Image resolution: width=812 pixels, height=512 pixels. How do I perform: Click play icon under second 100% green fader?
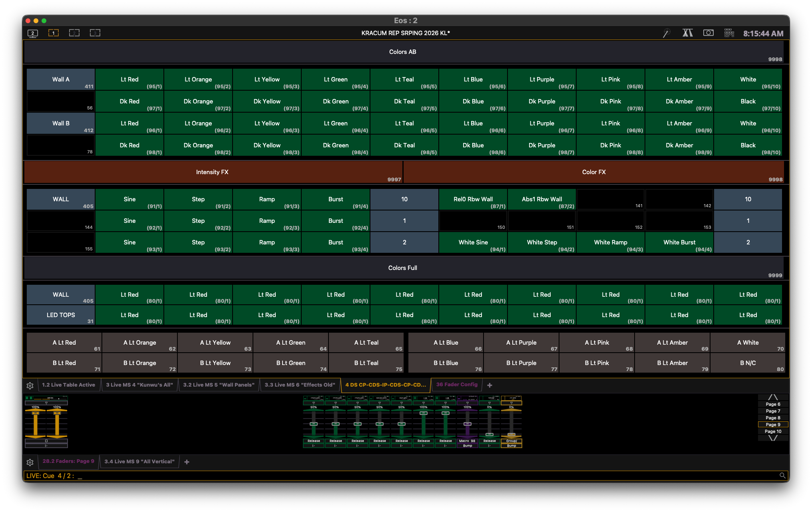[446, 446]
